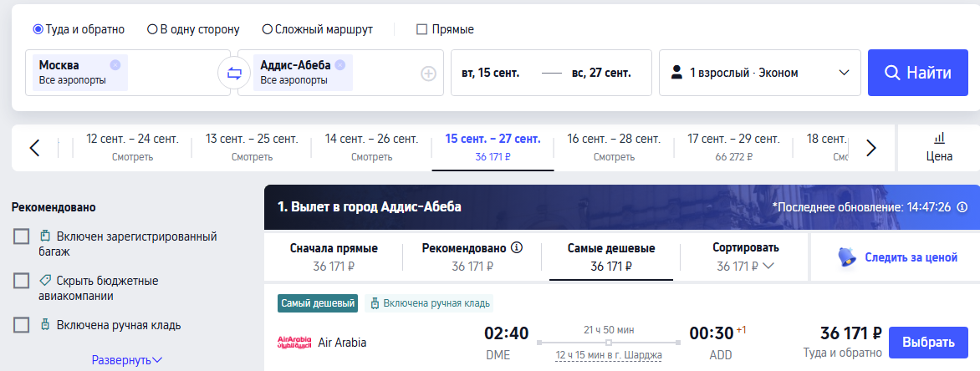Swap origin and destination cities

pyautogui.click(x=234, y=74)
